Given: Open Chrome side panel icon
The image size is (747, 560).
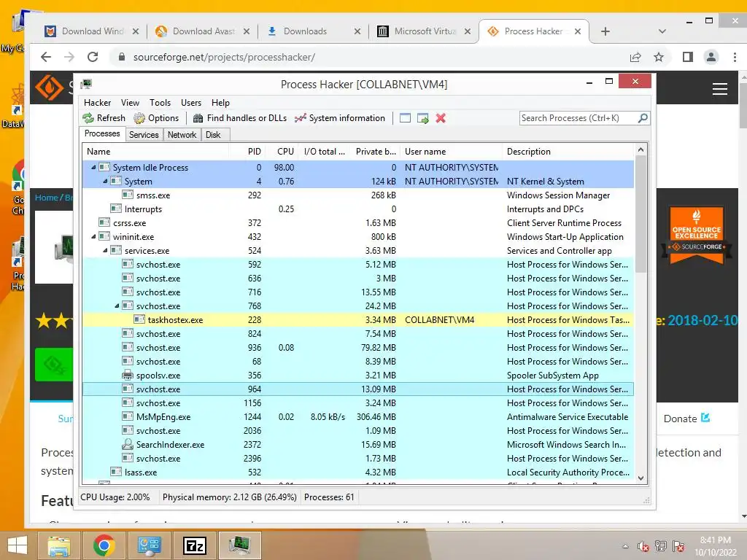Looking at the screenshot, I should coord(687,57).
